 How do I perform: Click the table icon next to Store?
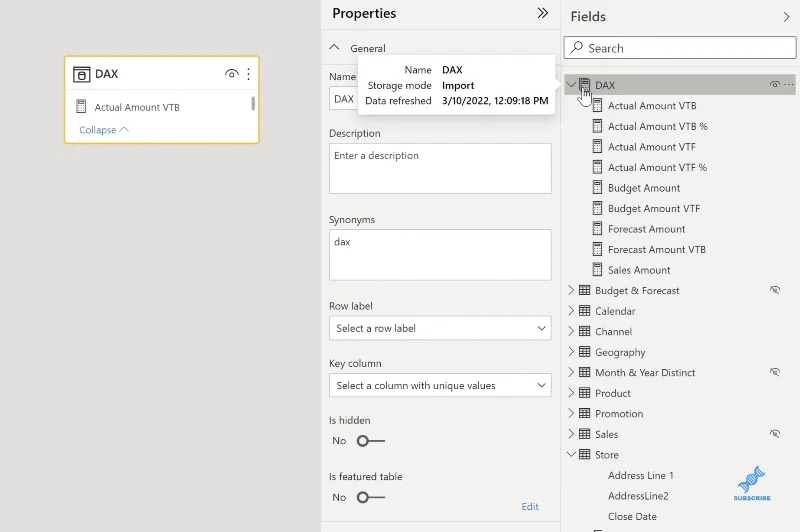coord(585,454)
